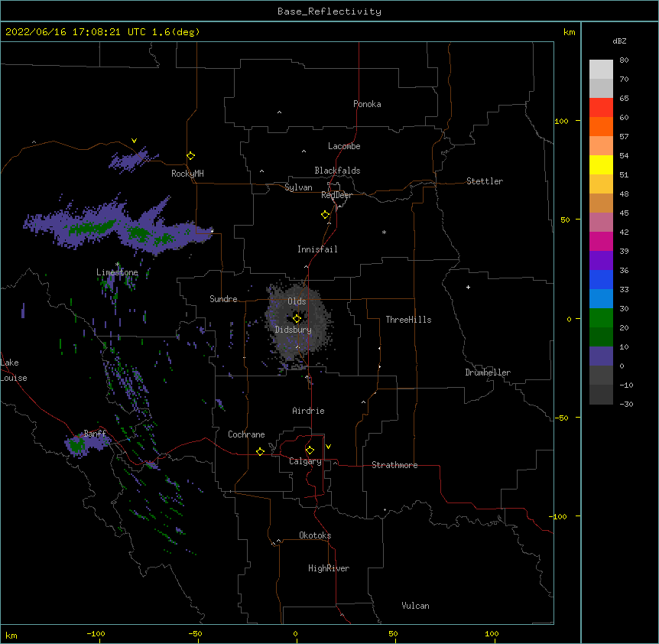This screenshot has height=644, width=659.
Task: Click the Drumheller label
Action: pos(488,372)
